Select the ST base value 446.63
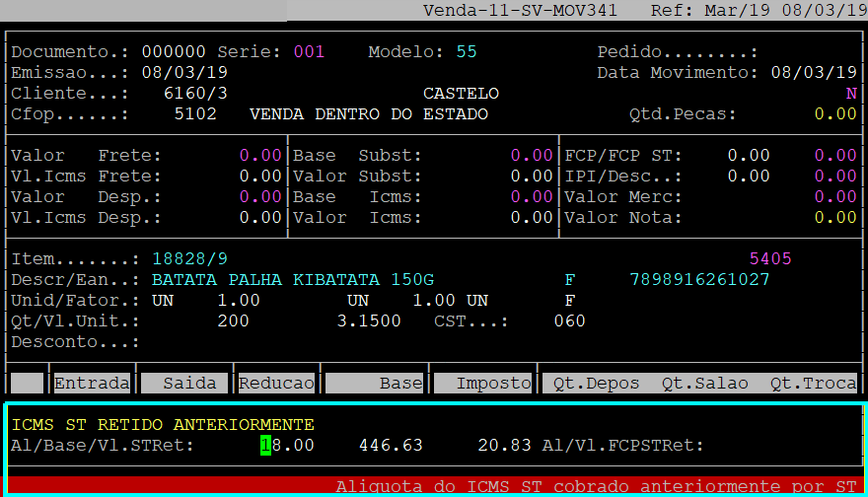Viewport: 868px width, 497px height. 391,446
